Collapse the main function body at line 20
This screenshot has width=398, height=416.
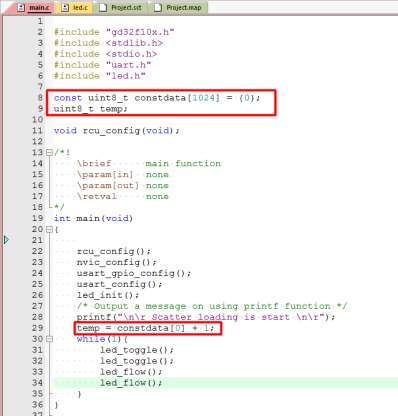[x=49, y=229]
